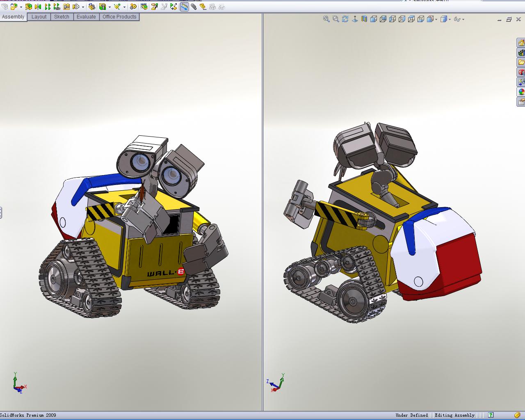The height and width of the screenshot is (420, 525).
Task: Click the paperclip toolbar icon
Action: click(194, 7)
